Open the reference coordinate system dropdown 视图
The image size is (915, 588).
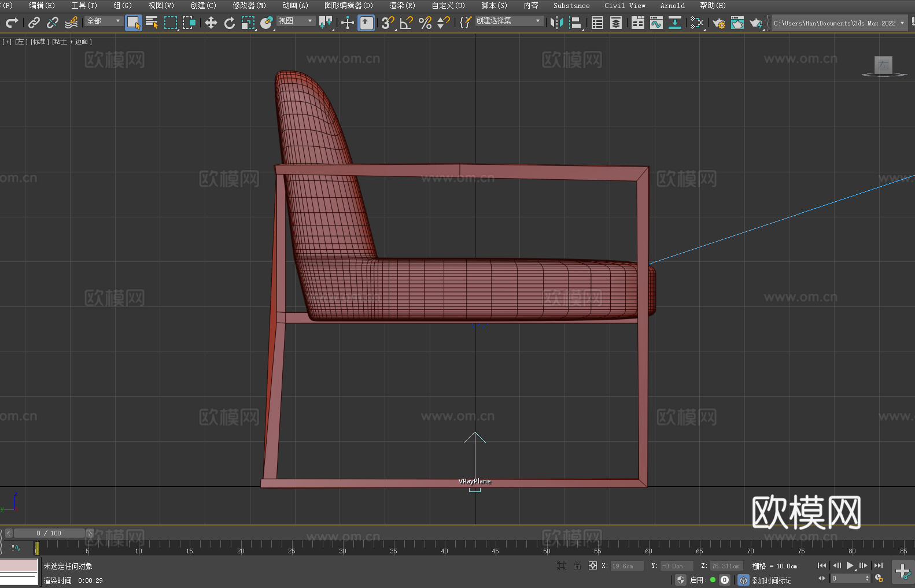[296, 21]
